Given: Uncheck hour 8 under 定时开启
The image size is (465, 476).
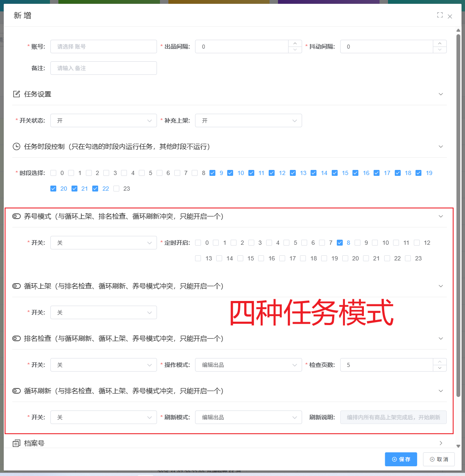Looking at the screenshot, I should [340, 242].
